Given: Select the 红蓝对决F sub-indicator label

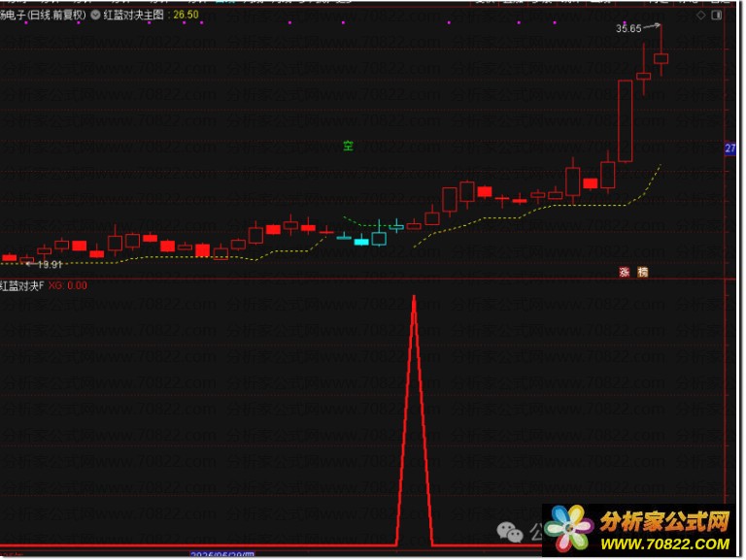Looking at the screenshot, I should click(x=22, y=285).
